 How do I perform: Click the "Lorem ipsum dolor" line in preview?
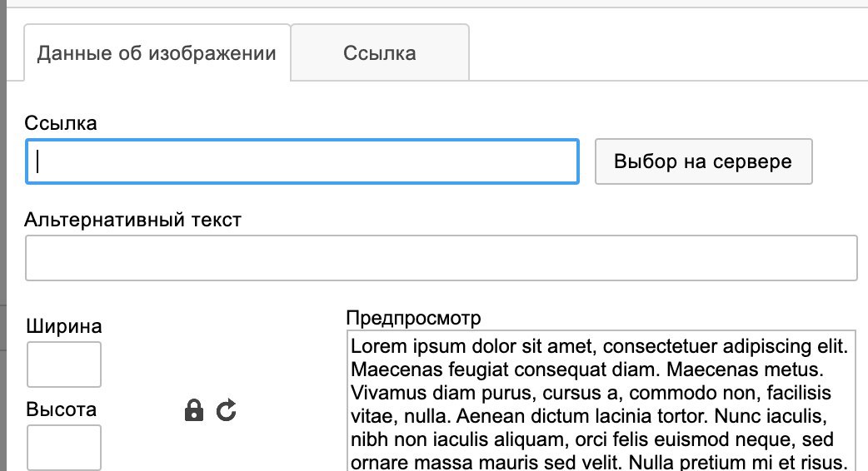pyautogui.click(x=600, y=346)
